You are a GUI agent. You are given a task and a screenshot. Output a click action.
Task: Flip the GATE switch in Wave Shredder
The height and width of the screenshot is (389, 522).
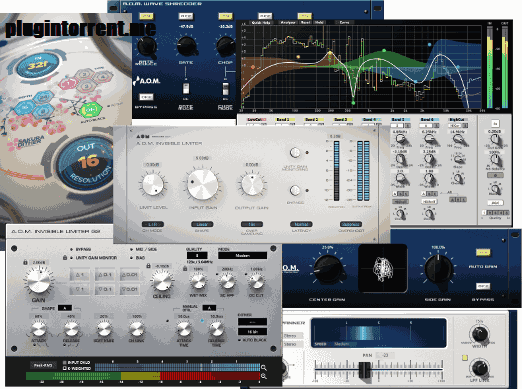coord(186,88)
